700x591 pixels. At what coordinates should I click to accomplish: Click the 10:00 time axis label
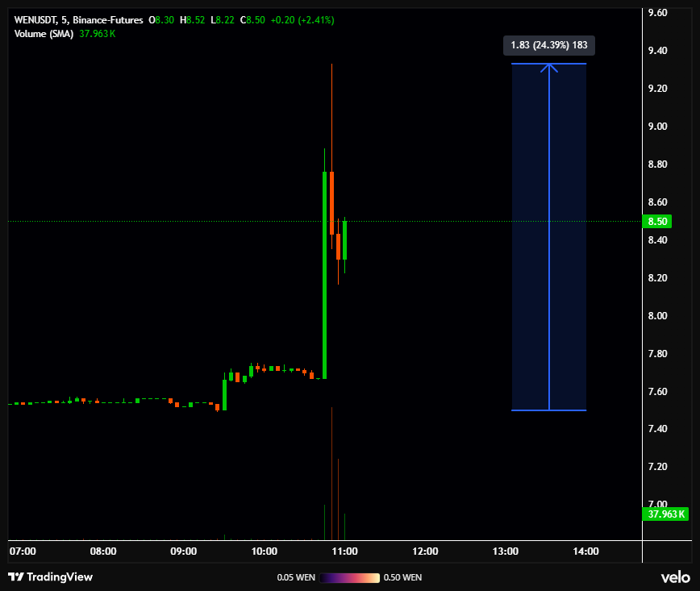click(265, 551)
